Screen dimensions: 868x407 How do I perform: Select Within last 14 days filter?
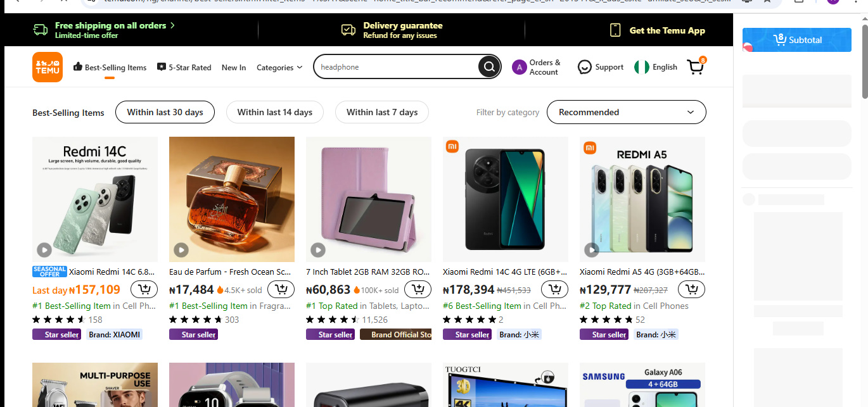(x=275, y=112)
